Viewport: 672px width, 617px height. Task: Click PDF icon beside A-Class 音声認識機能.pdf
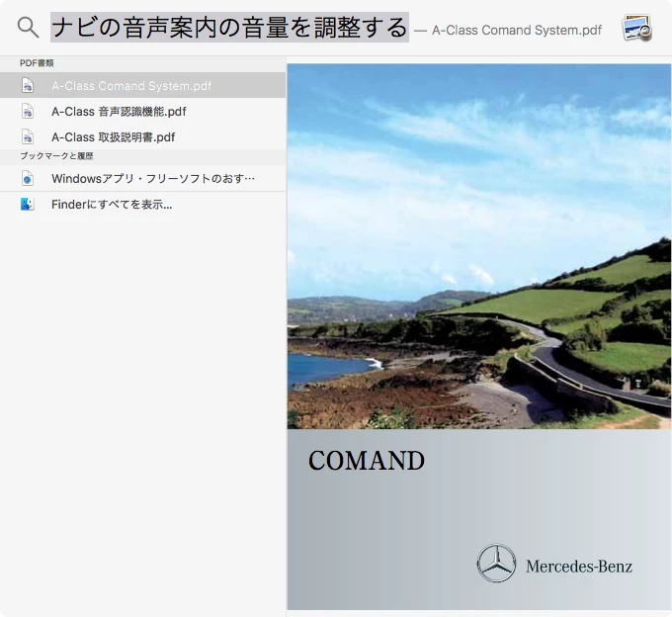tap(28, 111)
